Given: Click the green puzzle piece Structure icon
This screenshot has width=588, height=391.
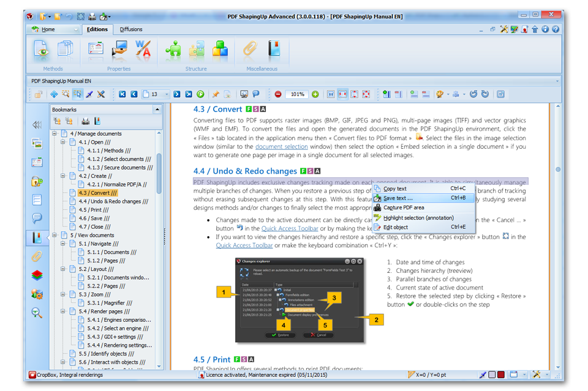Looking at the screenshot, I should click(173, 49).
